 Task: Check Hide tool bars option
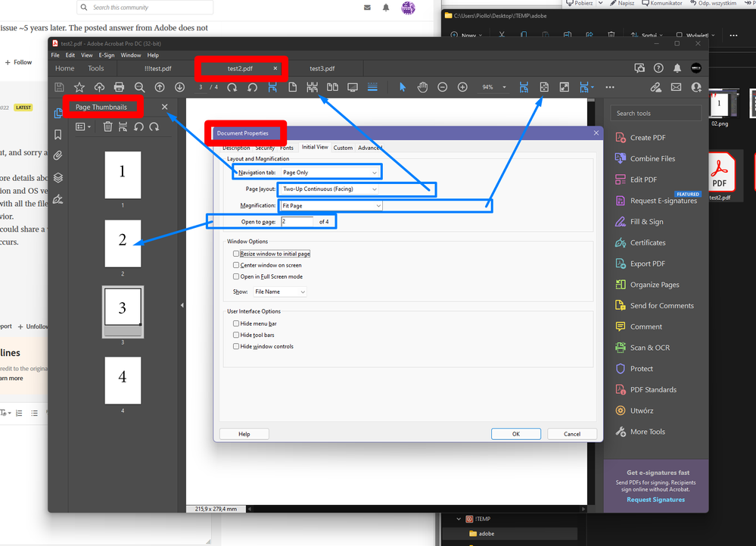(x=236, y=335)
